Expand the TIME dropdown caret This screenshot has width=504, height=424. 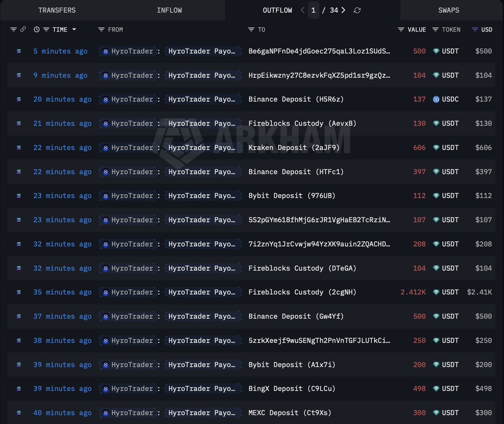tap(74, 29)
